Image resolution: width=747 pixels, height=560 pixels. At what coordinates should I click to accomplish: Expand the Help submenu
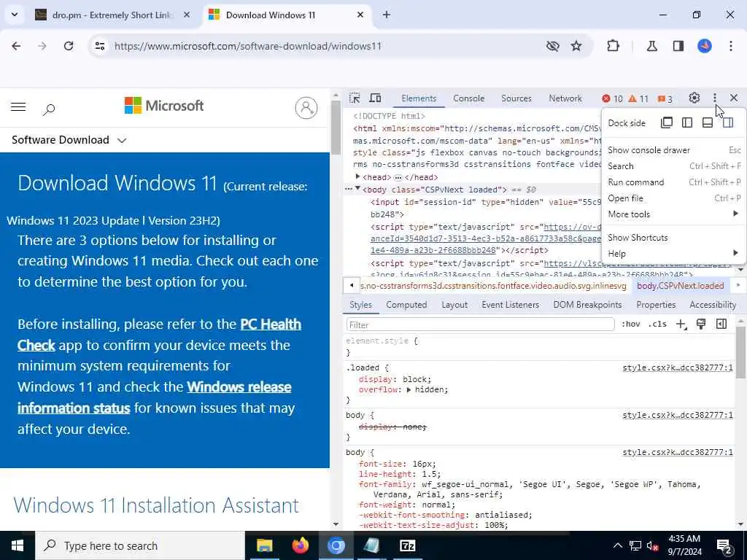674,254
